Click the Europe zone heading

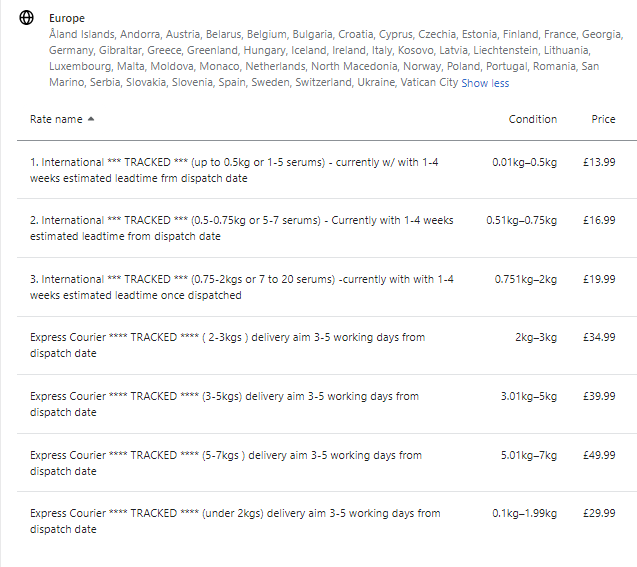tap(67, 18)
